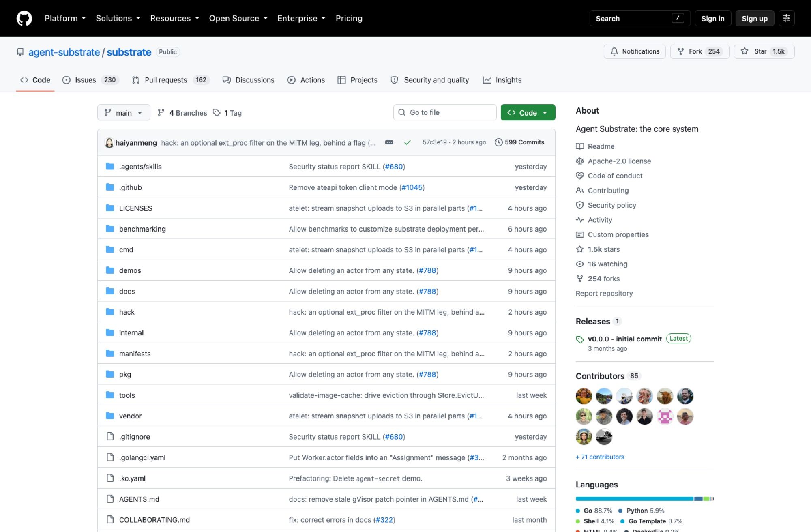Open the main branch selector

pos(124,113)
